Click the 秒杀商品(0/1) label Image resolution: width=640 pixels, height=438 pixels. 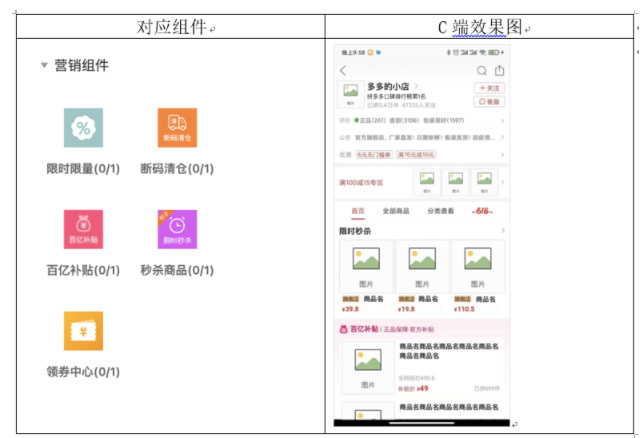(177, 270)
